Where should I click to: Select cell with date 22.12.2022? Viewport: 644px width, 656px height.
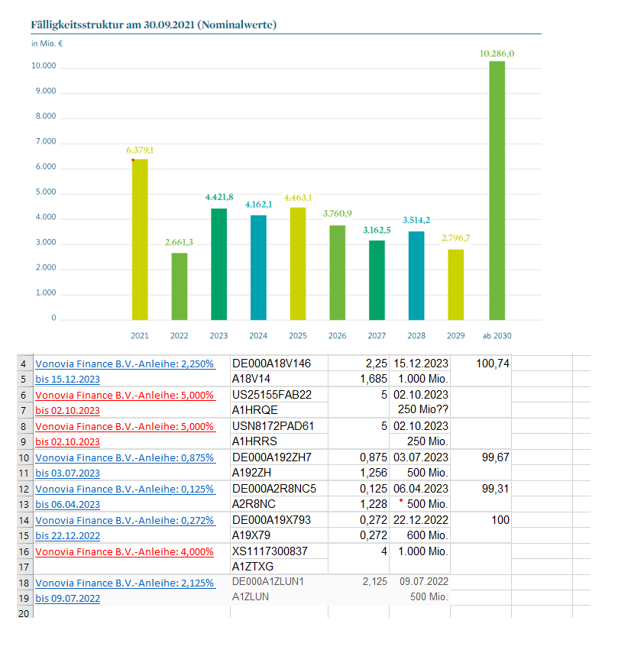(419, 520)
